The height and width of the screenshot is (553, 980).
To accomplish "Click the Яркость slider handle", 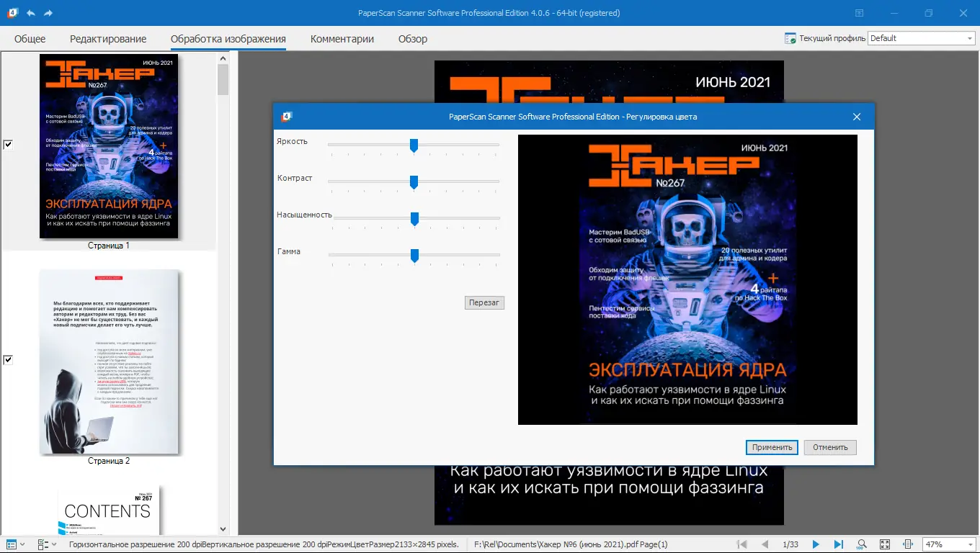I will click(414, 145).
